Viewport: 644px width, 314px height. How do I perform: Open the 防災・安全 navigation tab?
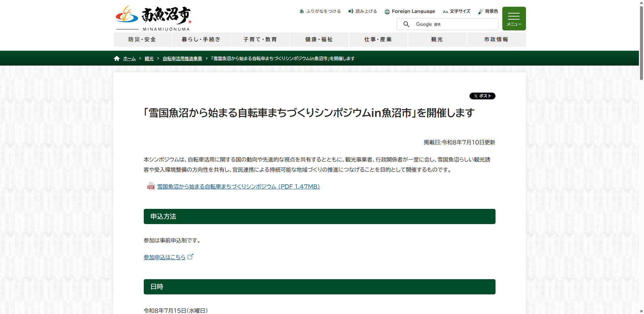tap(142, 40)
